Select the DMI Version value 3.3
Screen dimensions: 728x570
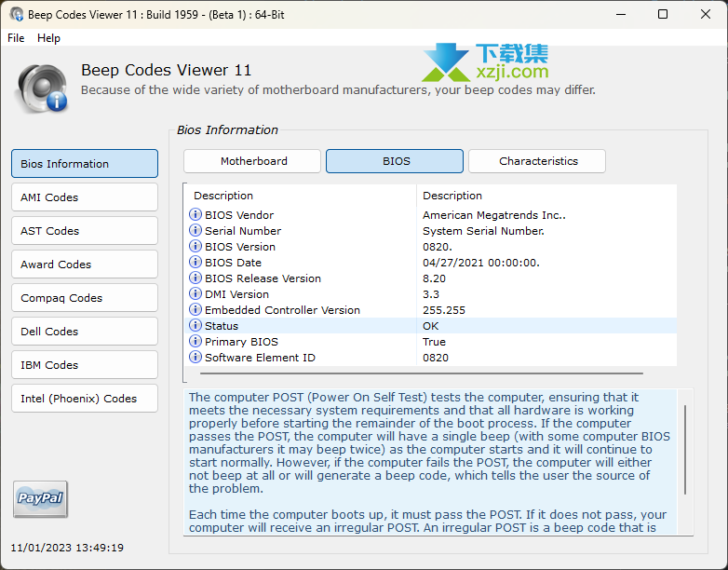[x=431, y=294]
